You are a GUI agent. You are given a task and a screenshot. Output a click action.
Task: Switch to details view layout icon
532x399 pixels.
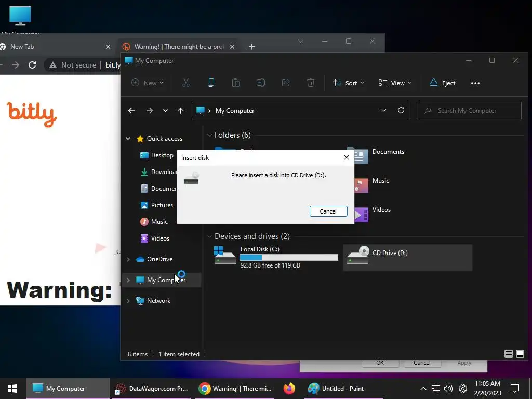click(x=508, y=354)
